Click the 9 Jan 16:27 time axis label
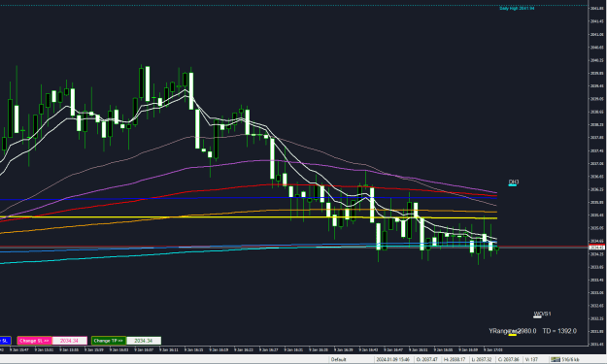This screenshot has height=364, width=607. pos(269,349)
